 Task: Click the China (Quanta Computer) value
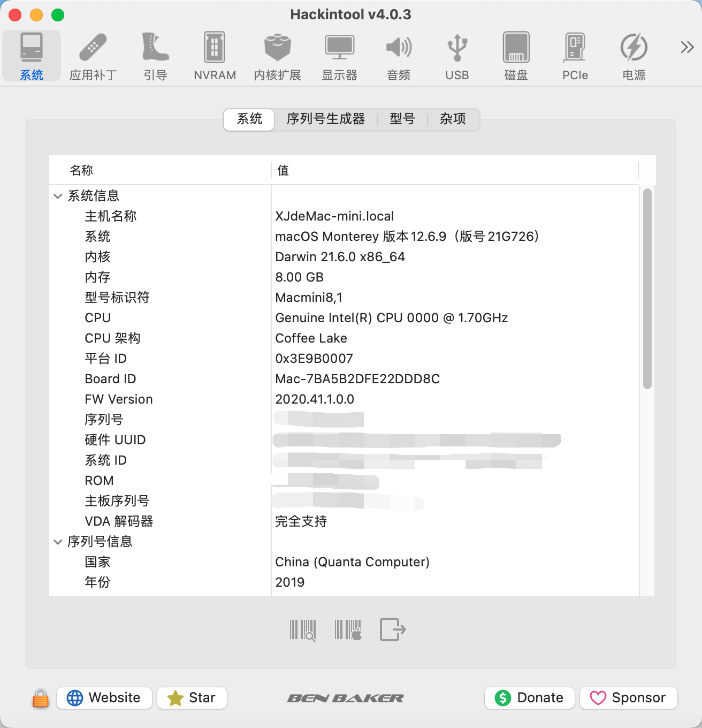pos(352,562)
